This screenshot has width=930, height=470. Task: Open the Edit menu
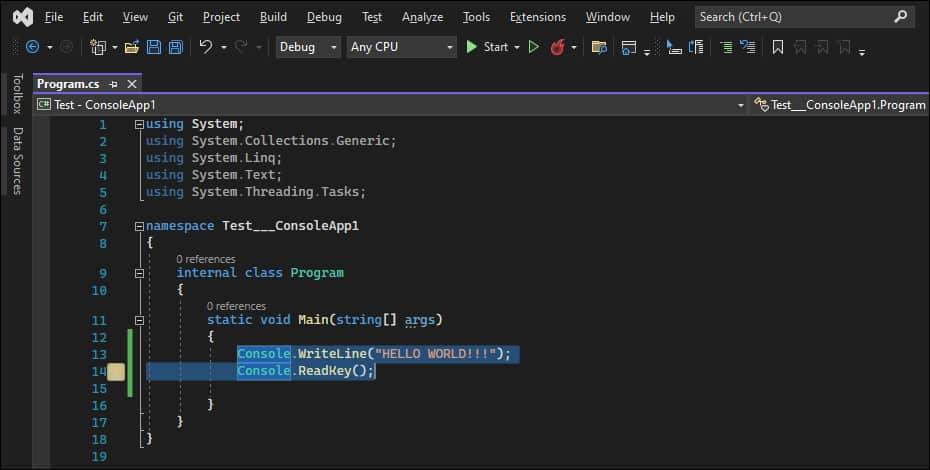point(93,17)
